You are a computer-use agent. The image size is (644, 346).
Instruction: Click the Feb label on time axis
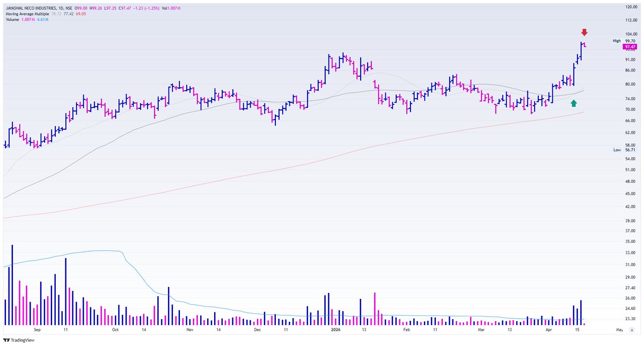click(x=406, y=330)
